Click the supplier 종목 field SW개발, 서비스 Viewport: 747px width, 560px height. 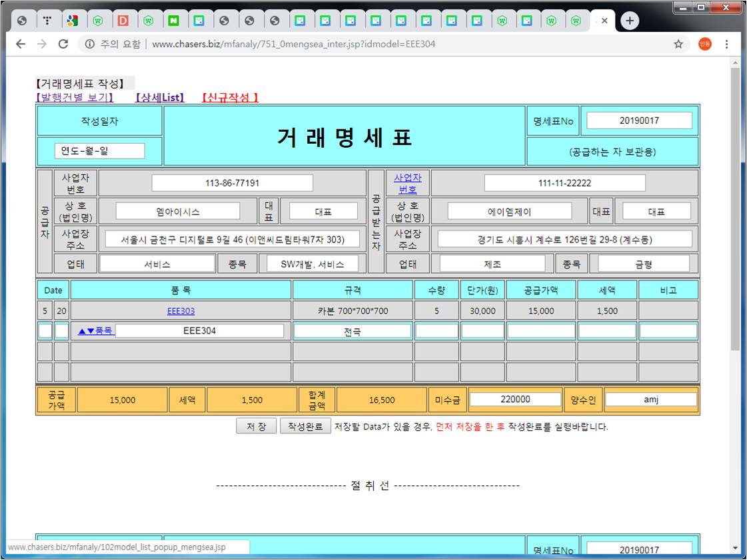click(x=313, y=264)
